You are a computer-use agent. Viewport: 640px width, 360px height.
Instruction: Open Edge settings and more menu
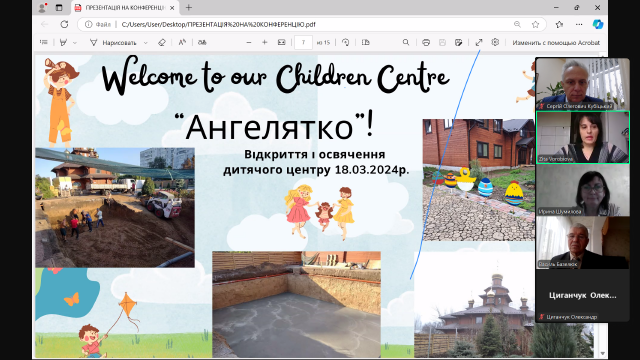(579, 24)
